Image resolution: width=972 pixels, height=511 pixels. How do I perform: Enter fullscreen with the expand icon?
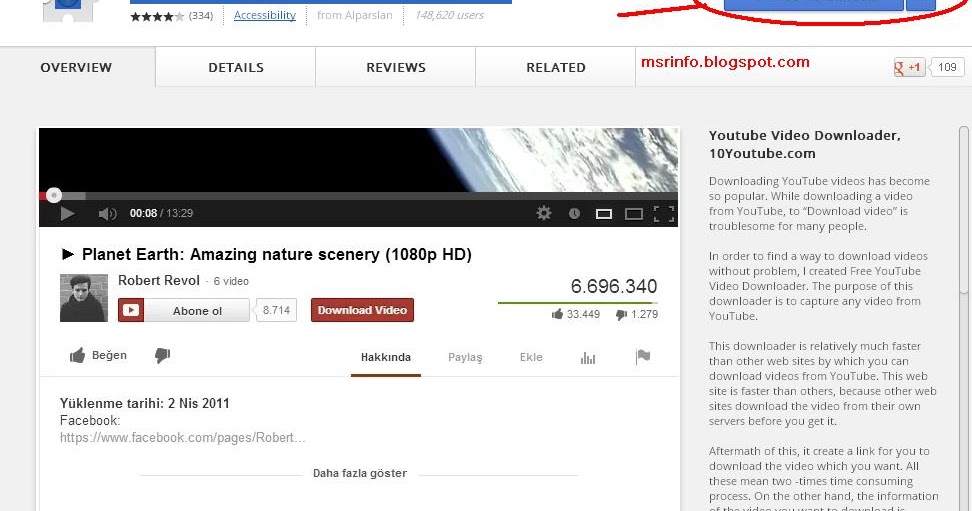pos(664,214)
